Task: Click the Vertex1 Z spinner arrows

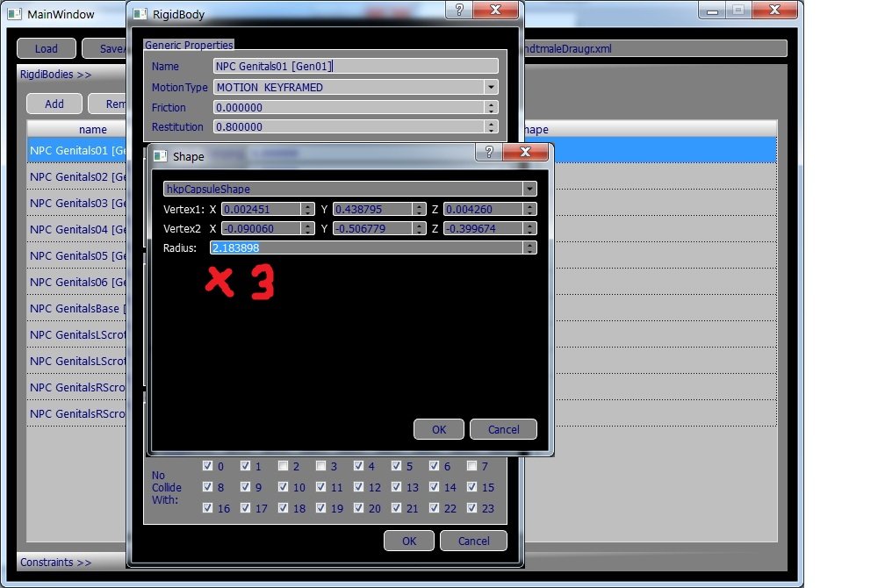Action: tap(529, 210)
